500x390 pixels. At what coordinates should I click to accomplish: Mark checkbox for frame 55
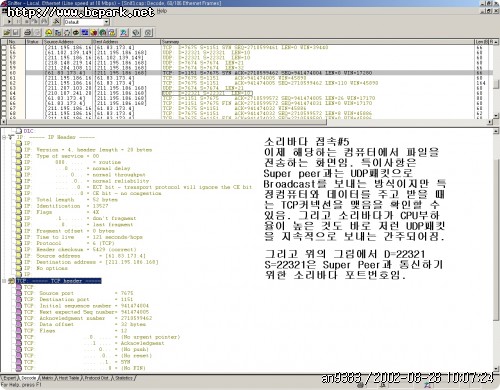pos(4,47)
